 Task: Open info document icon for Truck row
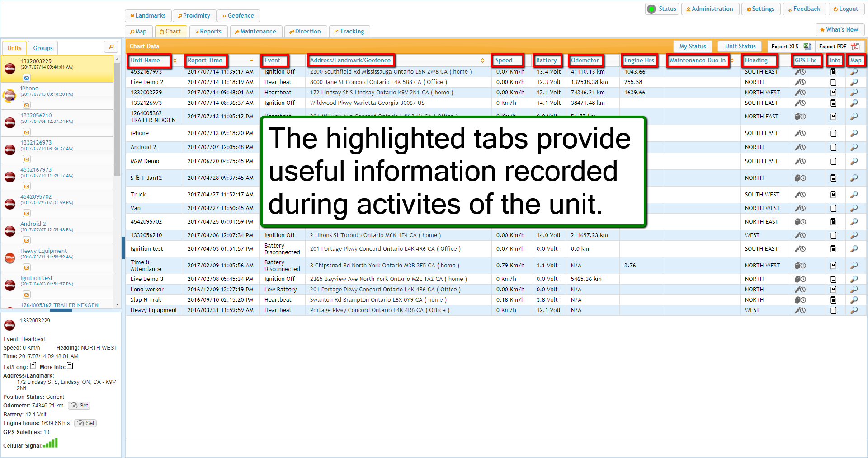(833, 195)
